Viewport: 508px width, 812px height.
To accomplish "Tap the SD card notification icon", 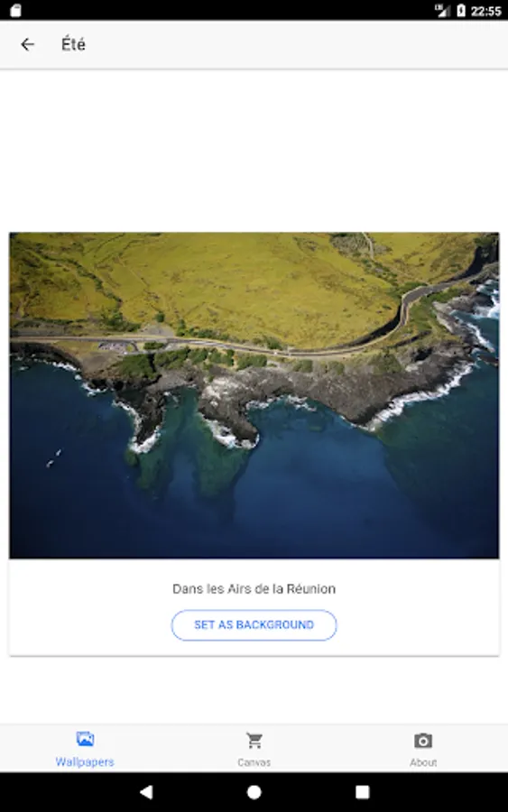I will [x=15, y=10].
